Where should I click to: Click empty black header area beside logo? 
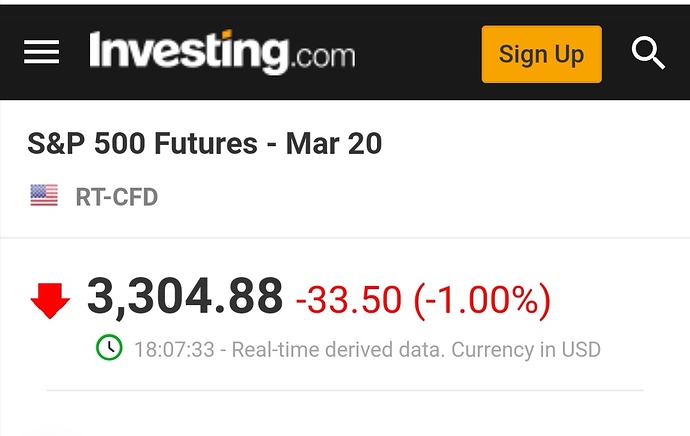tap(418, 53)
